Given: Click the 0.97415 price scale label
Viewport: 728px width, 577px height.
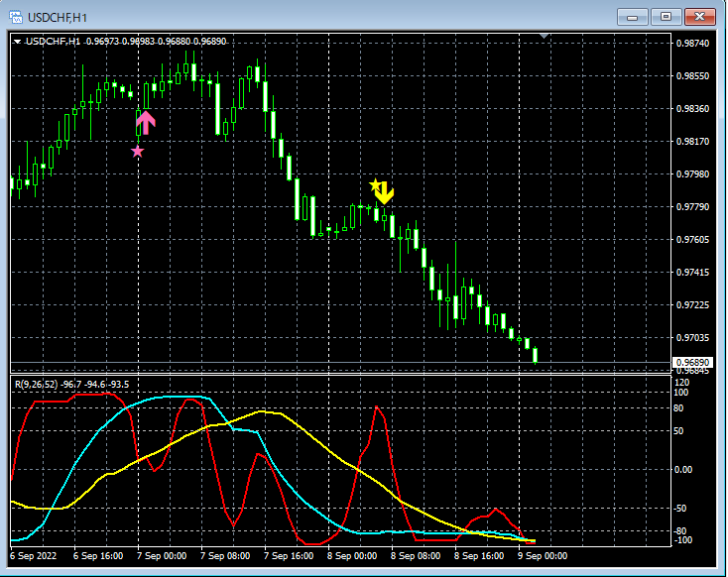Looking at the screenshot, I should pos(692,272).
